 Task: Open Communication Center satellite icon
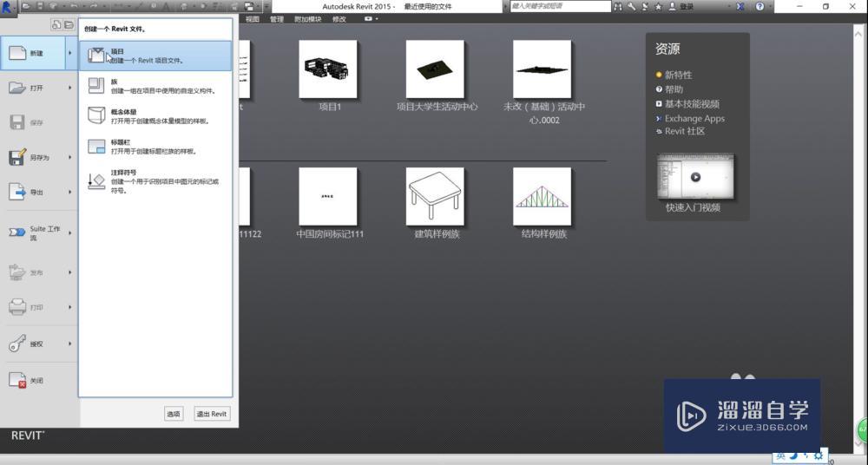(645, 7)
